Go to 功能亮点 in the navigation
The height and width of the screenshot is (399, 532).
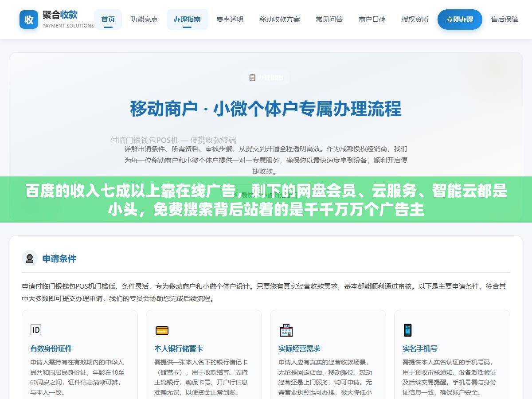[x=144, y=20]
